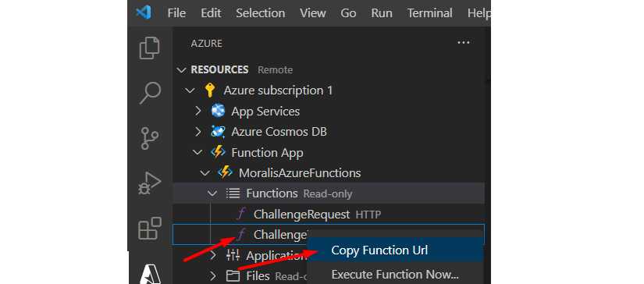
Task: Open the Terminal menu
Action: click(430, 13)
